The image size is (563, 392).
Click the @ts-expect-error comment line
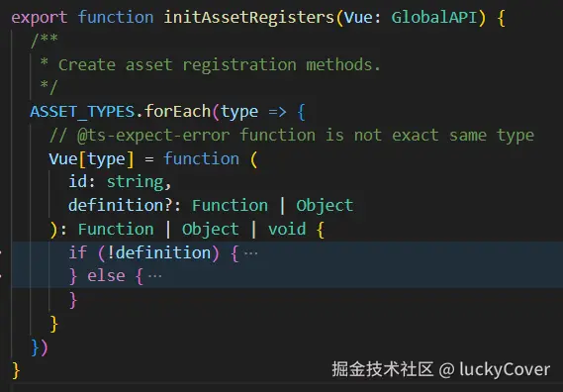click(x=292, y=136)
